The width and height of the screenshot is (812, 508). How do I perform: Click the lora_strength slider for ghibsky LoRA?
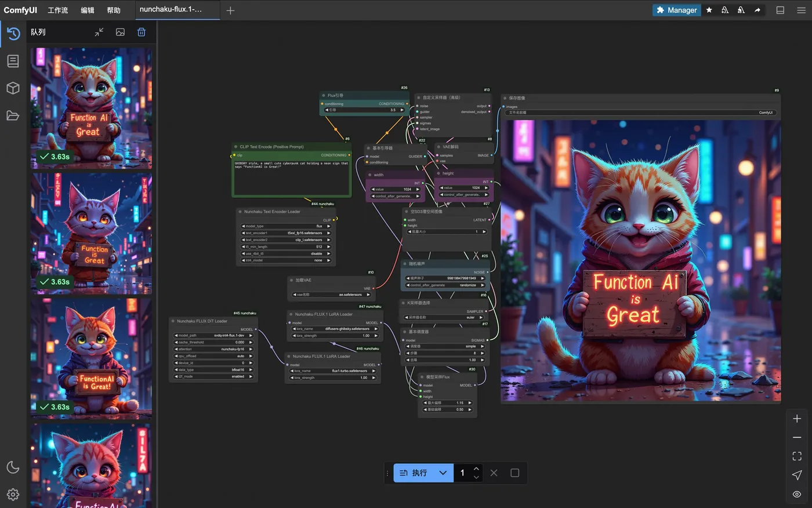point(333,336)
